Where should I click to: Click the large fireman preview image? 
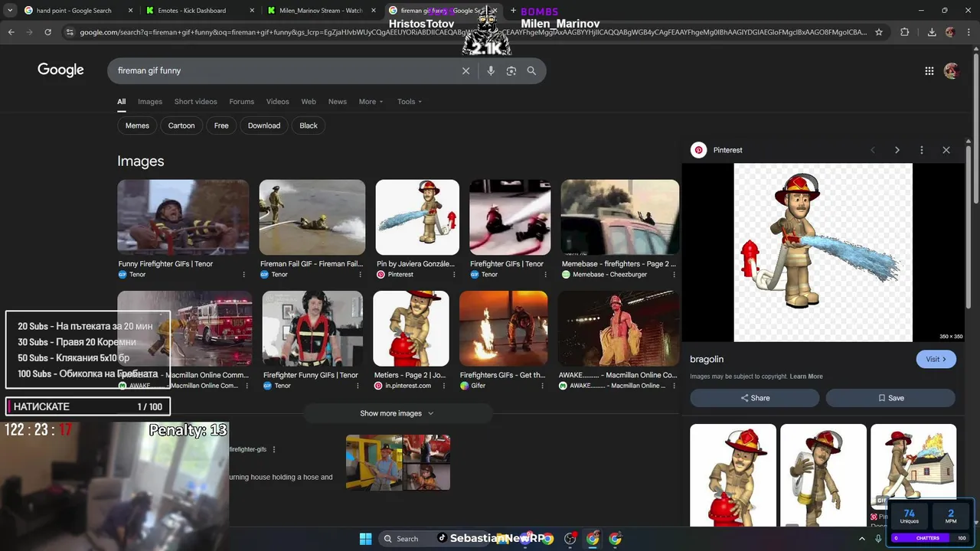823,253
